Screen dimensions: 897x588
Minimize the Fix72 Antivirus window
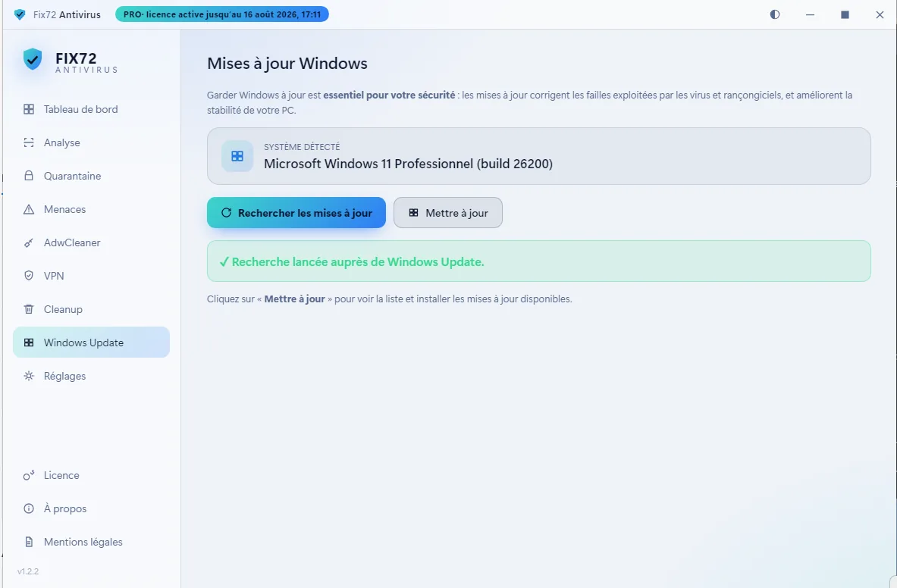tap(810, 14)
